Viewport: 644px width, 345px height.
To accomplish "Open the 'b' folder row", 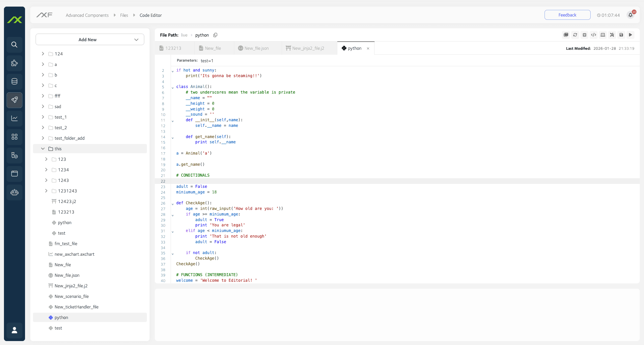I will [90, 75].
